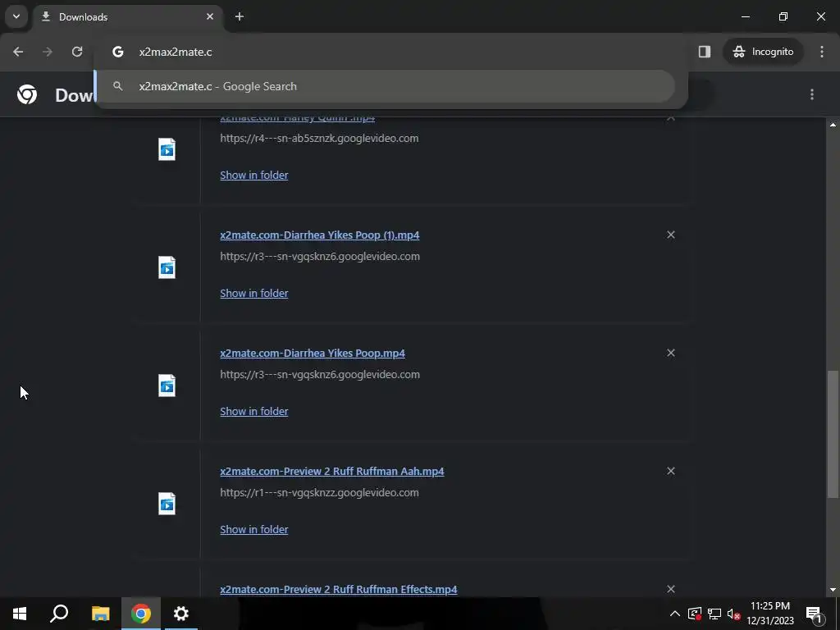Open the Windows Start menu
The image size is (840, 630).
[20, 614]
